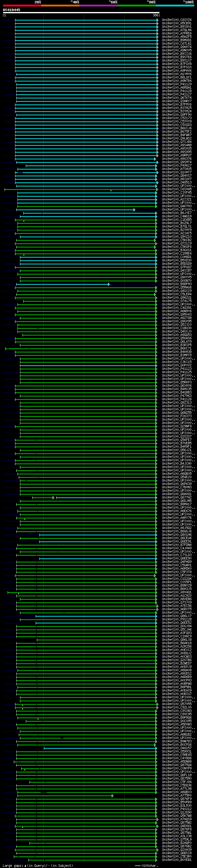Screen dimensions: 197x868
Task: Pick the UniRef100_A9U376 entry
Action: click(x=176, y=159)
